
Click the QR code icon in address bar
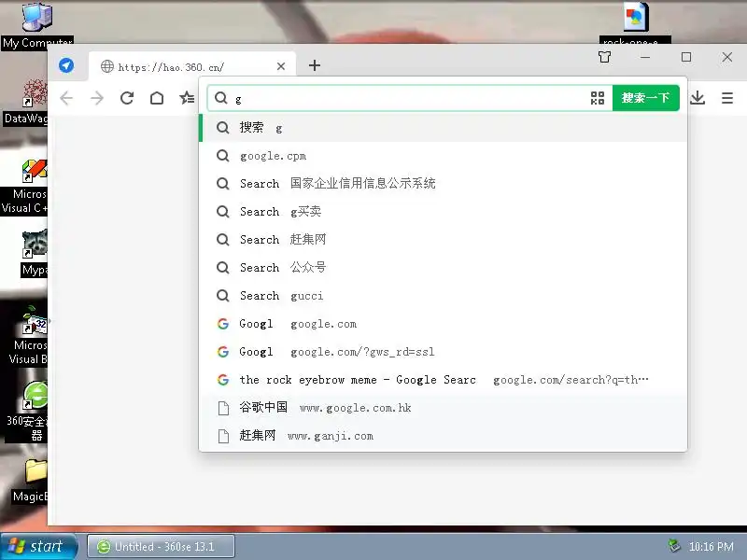[598, 98]
